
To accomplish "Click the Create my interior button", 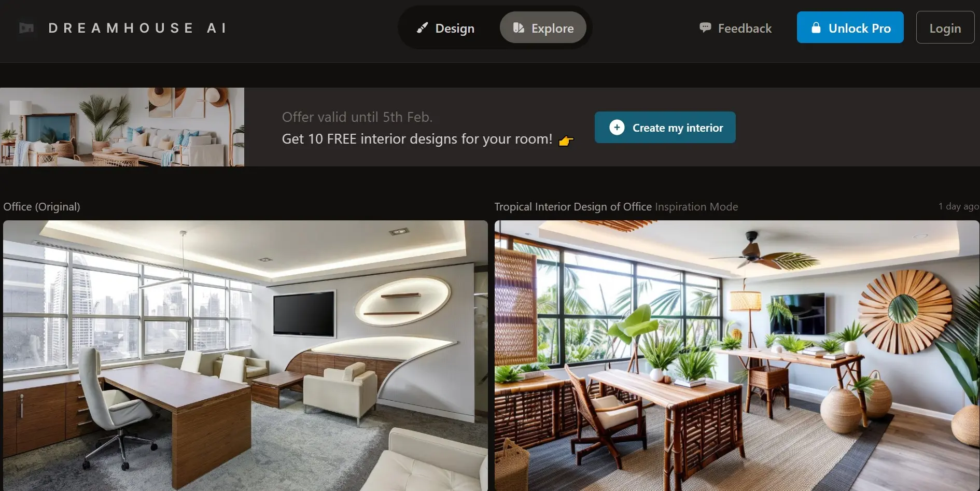I will pos(665,128).
